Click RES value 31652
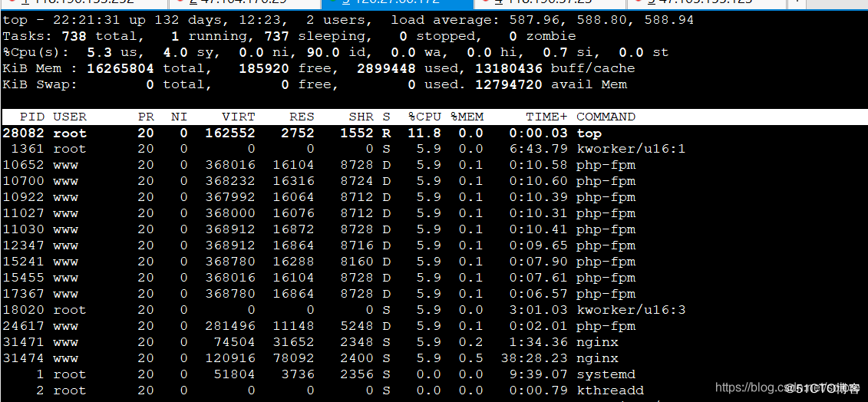 pos(293,342)
